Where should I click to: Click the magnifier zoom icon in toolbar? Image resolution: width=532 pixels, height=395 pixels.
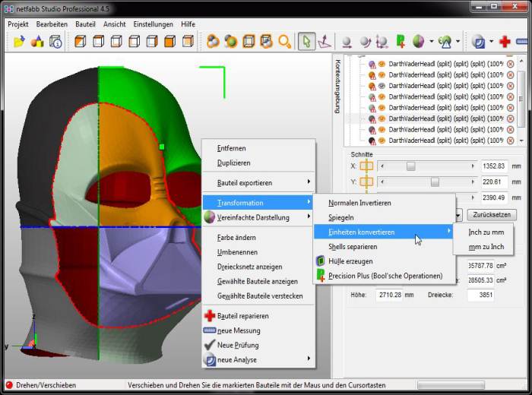pos(284,42)
